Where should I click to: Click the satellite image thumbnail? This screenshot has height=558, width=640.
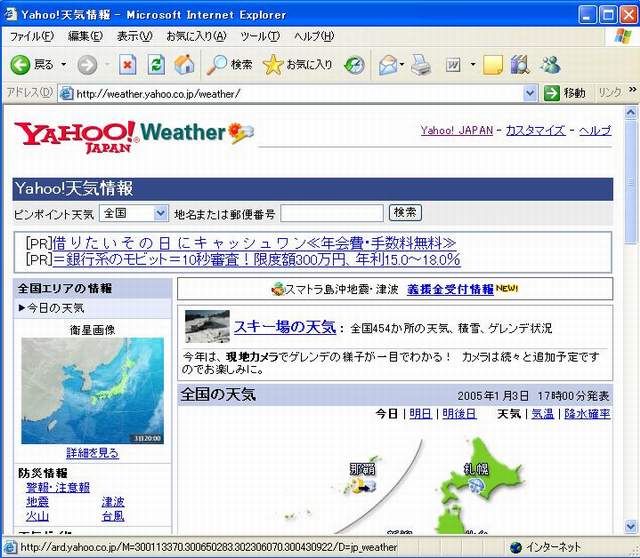93,391
